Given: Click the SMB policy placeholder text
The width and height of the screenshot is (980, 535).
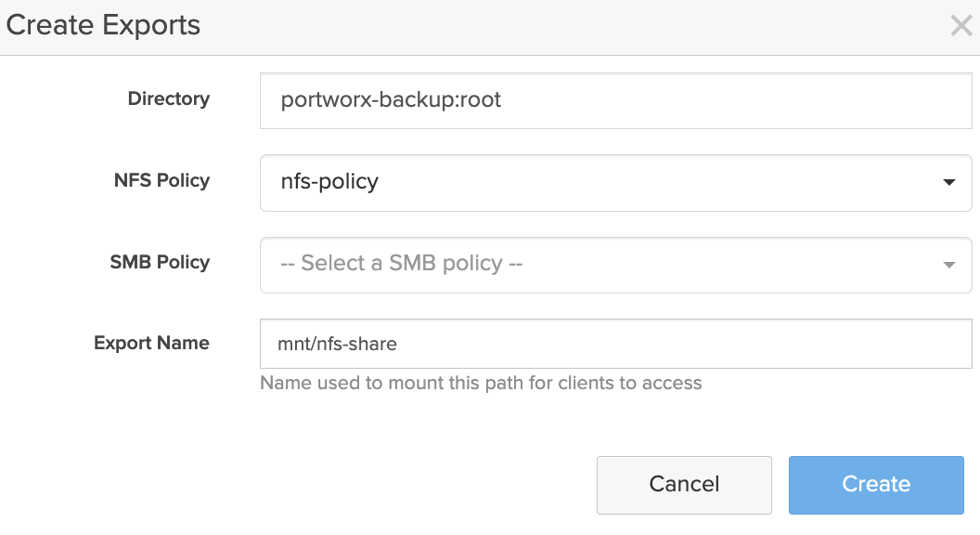Looking at the screenshot, I should coord(402,264).
